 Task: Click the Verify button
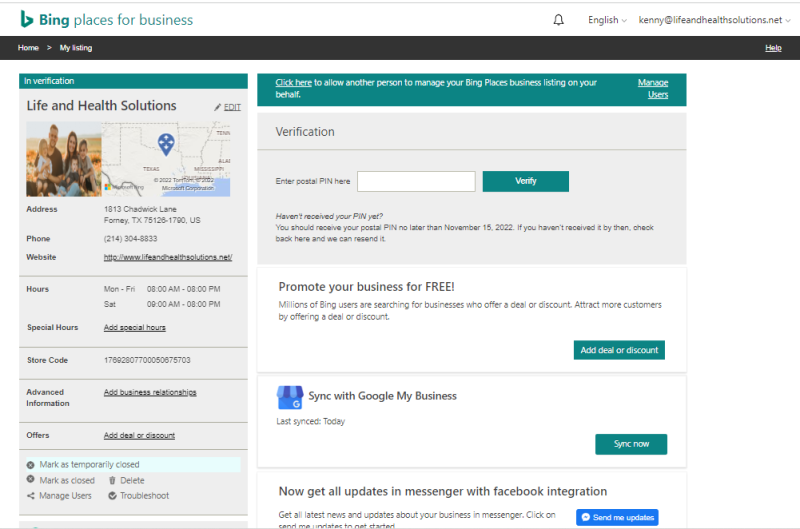(x=526, y=181)
